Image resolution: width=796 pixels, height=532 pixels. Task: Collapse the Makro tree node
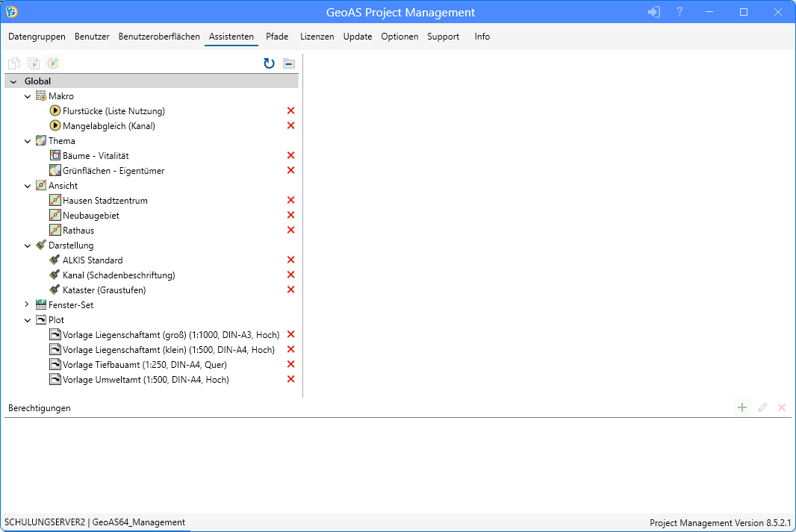pos(28,96)
